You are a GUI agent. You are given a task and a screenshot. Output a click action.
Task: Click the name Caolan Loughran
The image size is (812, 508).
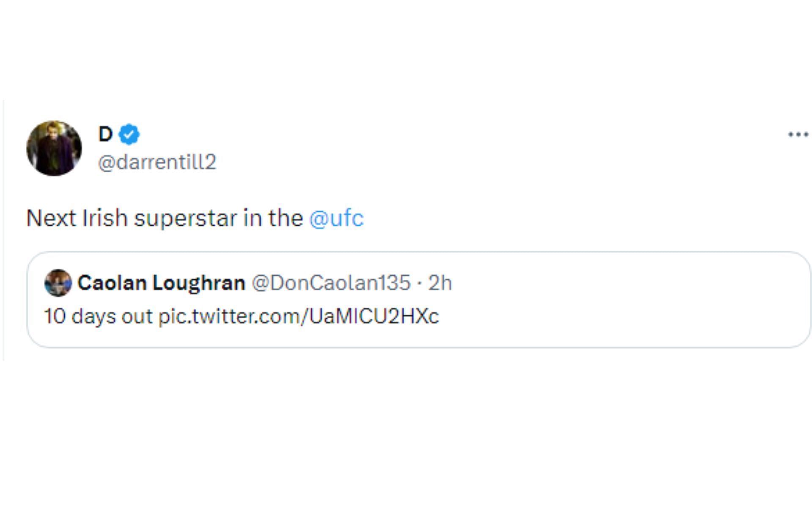pos(161,283)
